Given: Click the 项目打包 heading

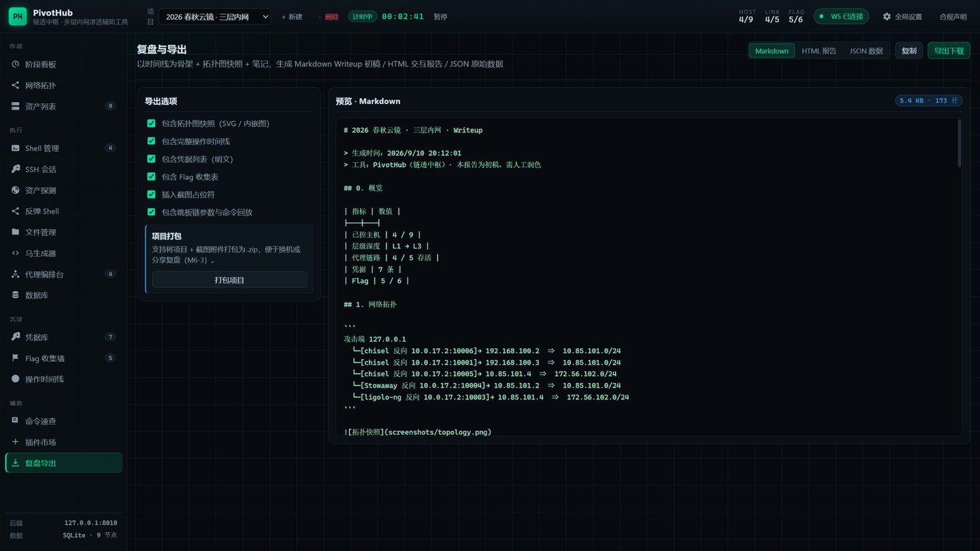Looking at the screenshot, I should (x=167, y=237).
